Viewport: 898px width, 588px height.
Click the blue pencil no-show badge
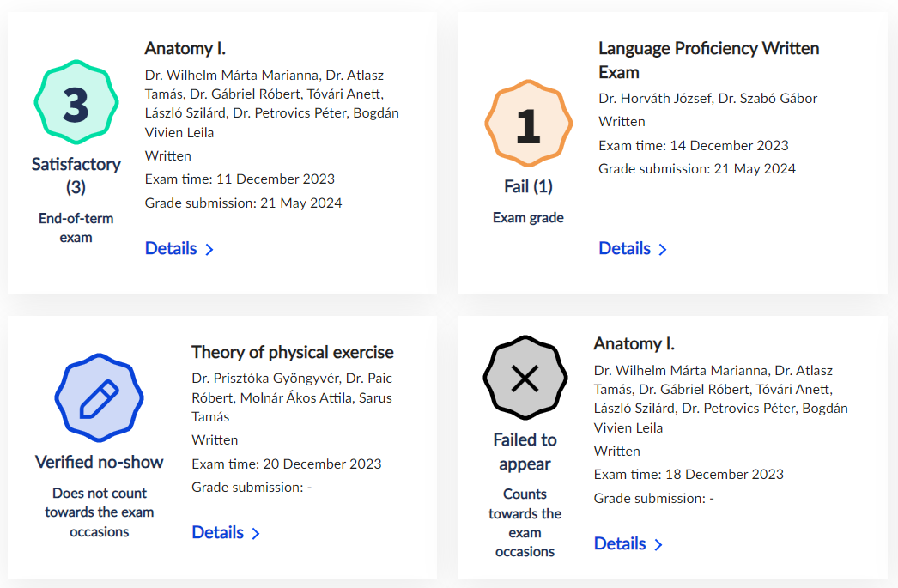(99, 399)
